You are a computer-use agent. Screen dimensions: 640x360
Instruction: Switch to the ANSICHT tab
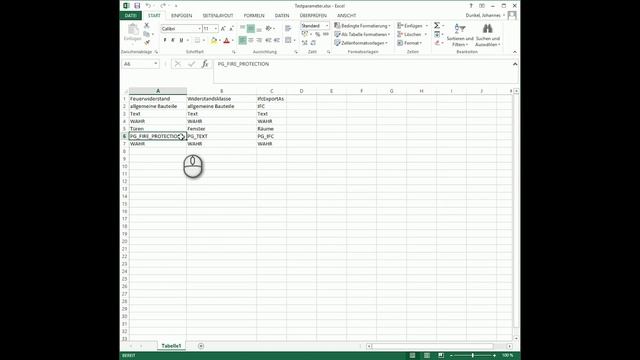(x=347, y=16)
